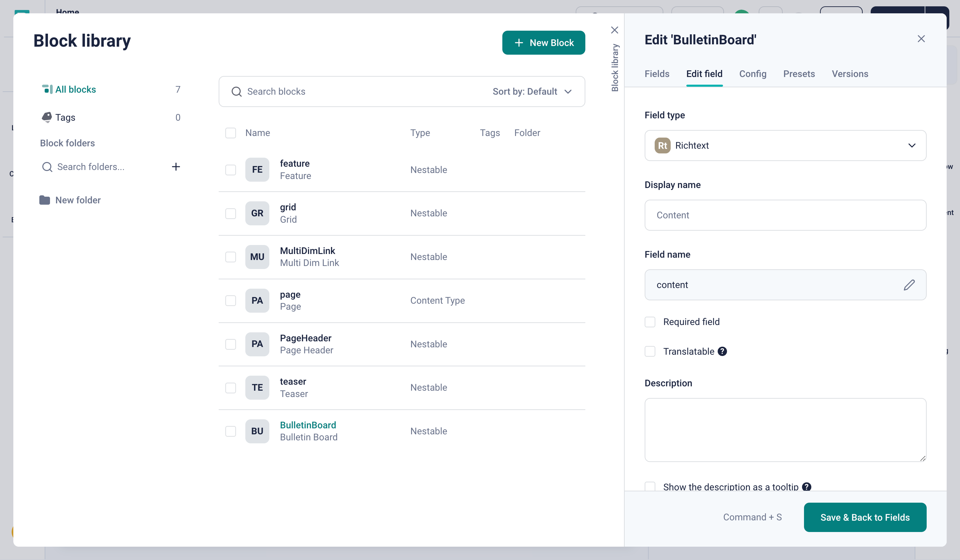Toggle the select-all blocks checkbox
The image size is (960, 560).
tap(230, 133)
